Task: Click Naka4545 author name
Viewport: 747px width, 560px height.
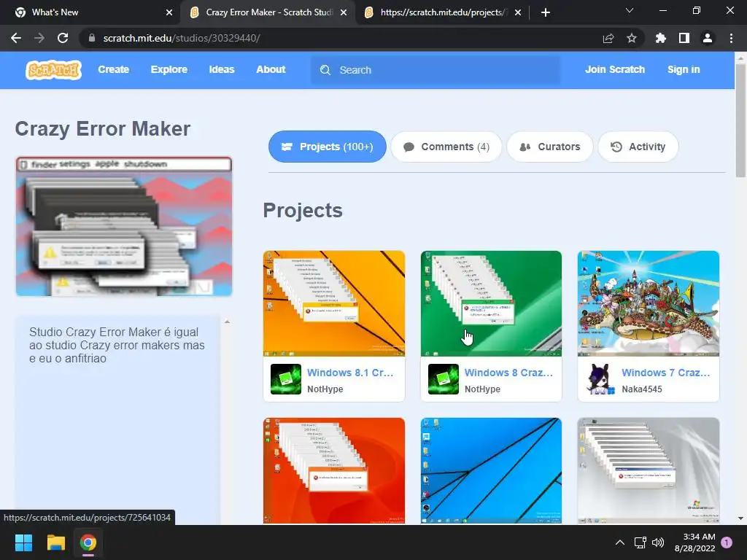Action: (642, 389)
